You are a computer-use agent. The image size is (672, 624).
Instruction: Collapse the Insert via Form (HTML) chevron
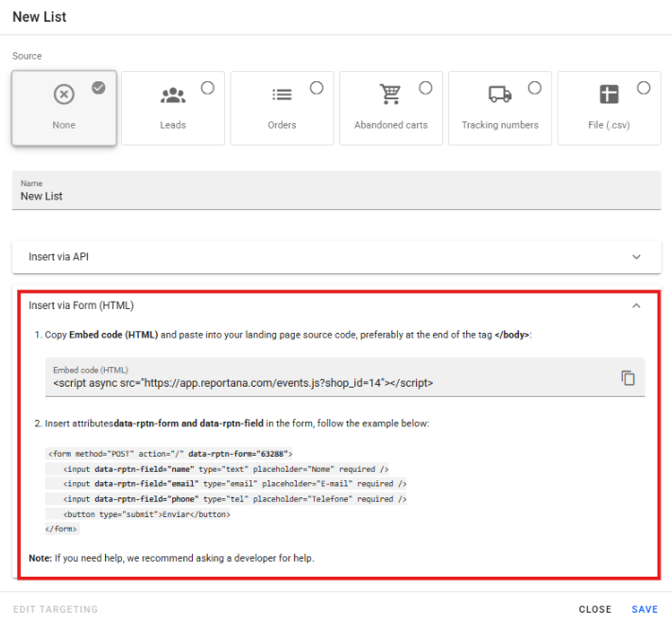pos(636,305)
